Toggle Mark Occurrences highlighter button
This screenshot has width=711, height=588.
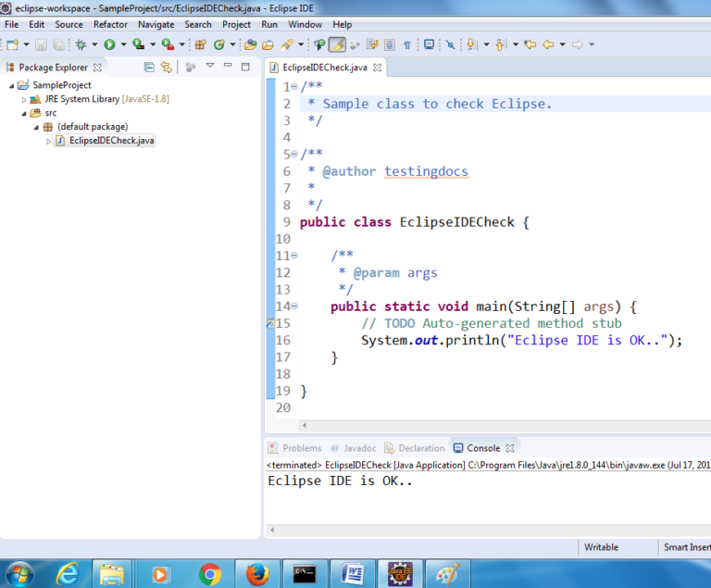point(337,44)
